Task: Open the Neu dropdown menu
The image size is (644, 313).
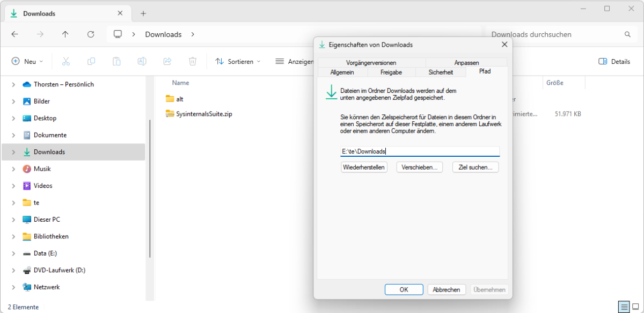Action: [27, 62]
